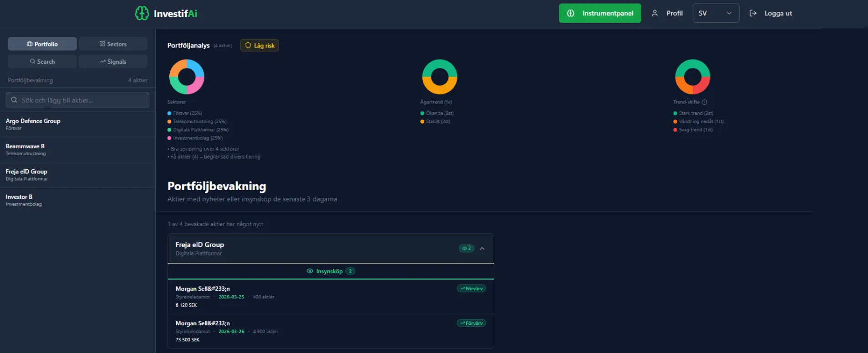The image size is (868, 353).
Task: Click the Stabilt (2st) legend entry
Action: 435,121
